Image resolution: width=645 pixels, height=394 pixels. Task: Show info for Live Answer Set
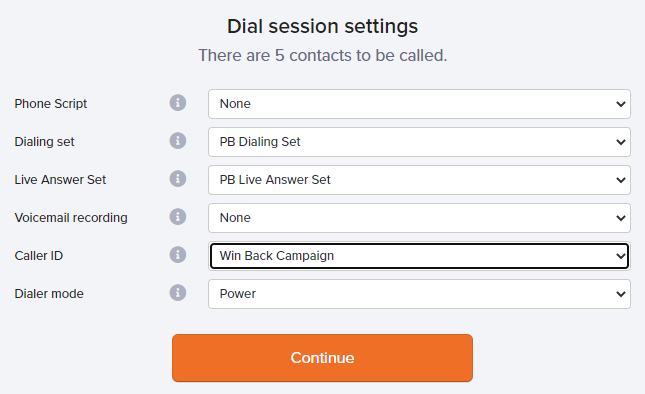[x=178, y=179]
